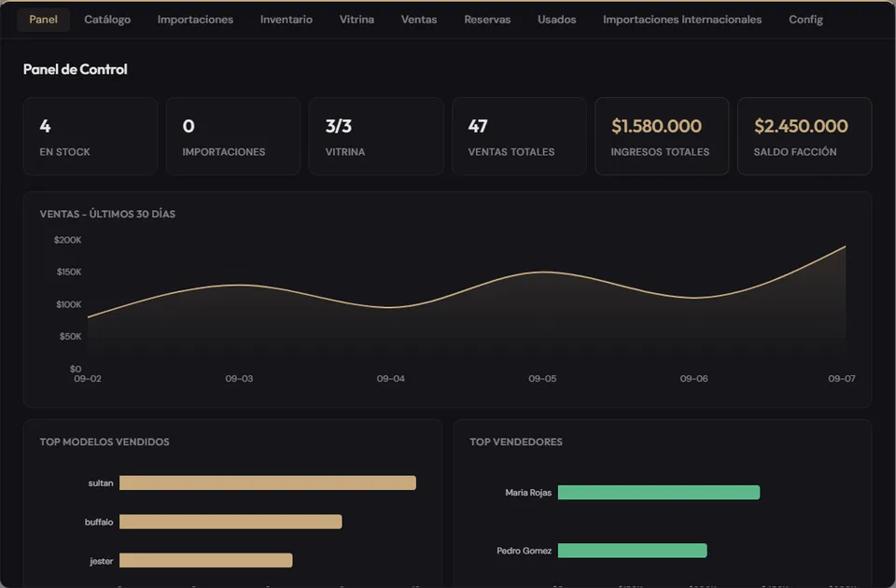Click the $150K axis label on sales chart

[x=69, y=272]
